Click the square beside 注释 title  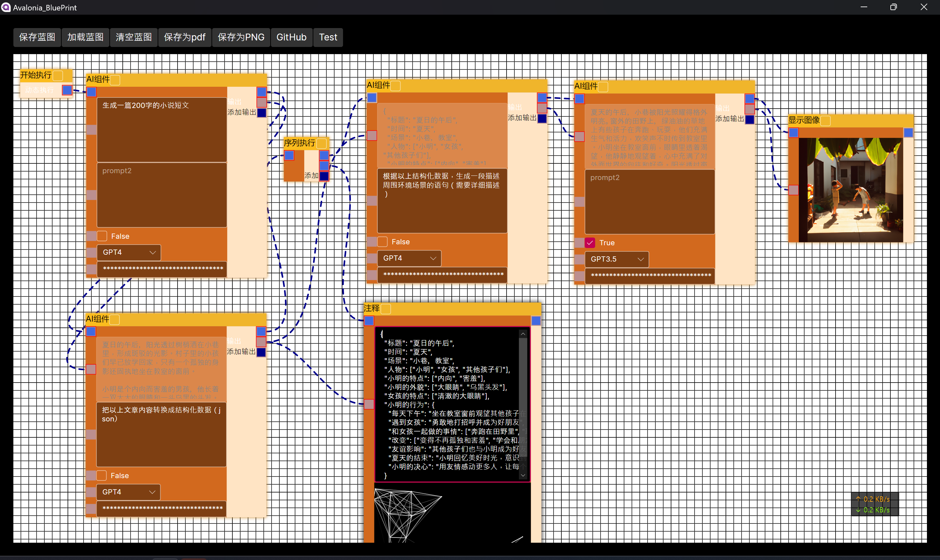coord(386,309)
